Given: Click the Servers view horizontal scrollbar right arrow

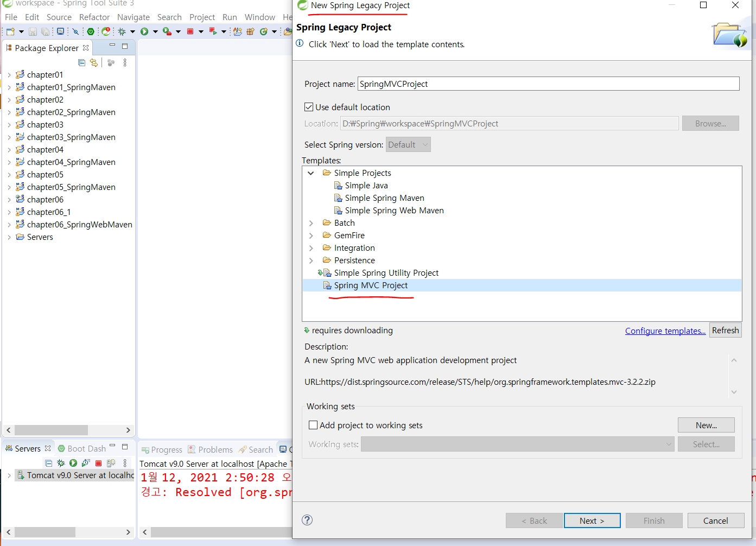Looking at the screenshot, I should click(x=128, y=532).
